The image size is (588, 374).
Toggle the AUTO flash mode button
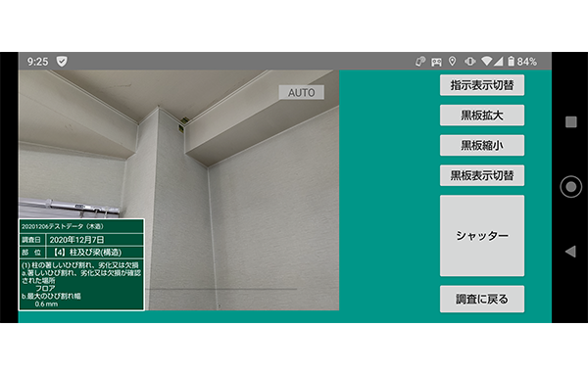pyautogui.click(x=302, y=93)
